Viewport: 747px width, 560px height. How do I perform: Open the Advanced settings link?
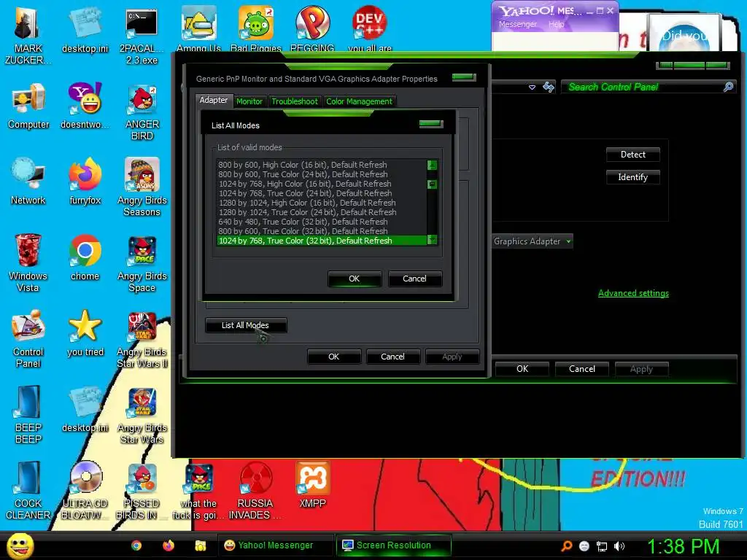click(633, 293)
